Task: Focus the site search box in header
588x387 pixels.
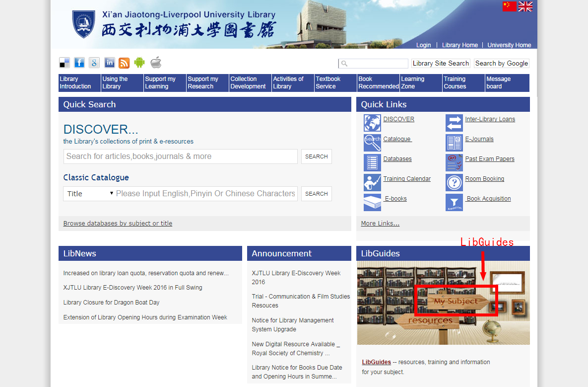Action: coord(373,64)
